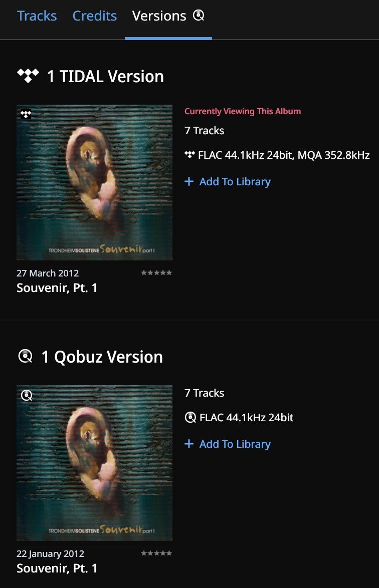The image size is (379, 588).
Task: Click the Qobuz badge on second album cover
Action: [27, 395]
